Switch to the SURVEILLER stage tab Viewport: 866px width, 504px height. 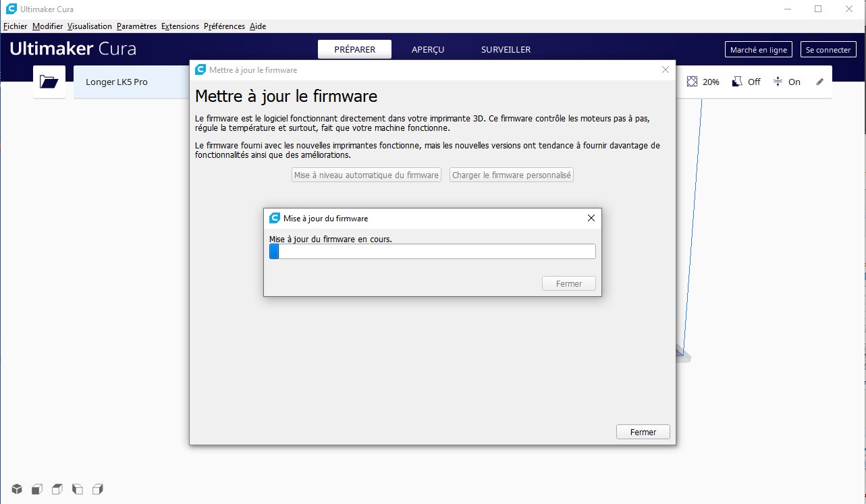[x=506, y=49]
